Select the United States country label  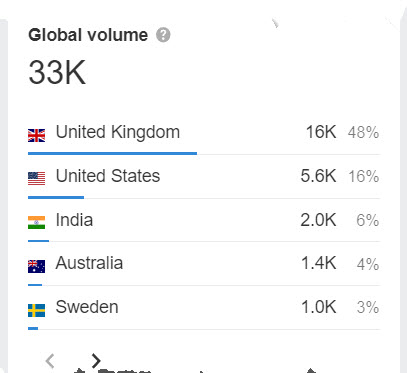(108, 176)
